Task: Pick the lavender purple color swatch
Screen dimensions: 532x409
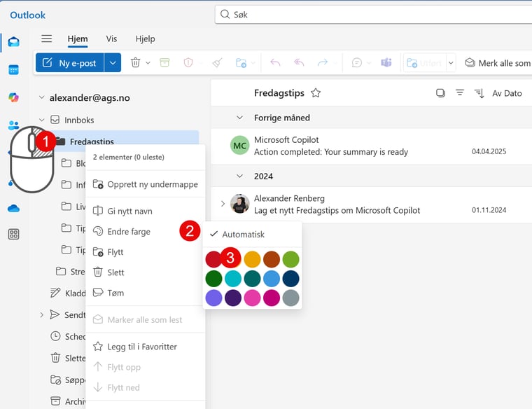Action: [x=213, y=298]
